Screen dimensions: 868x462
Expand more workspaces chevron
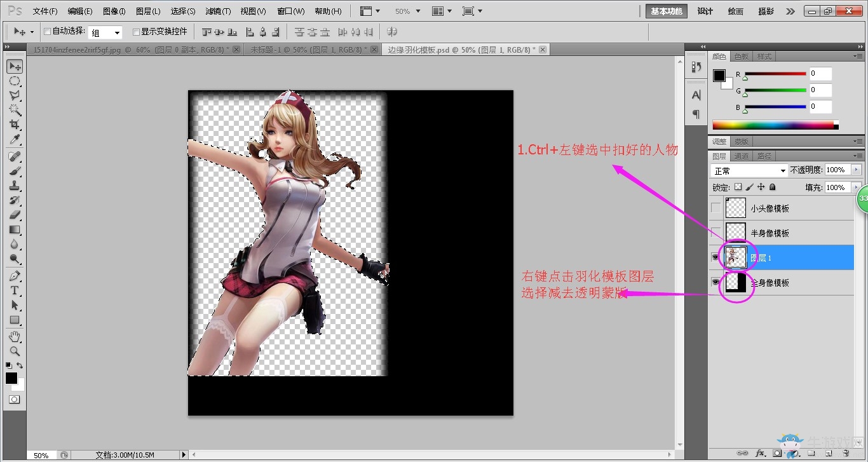(790, 11)
